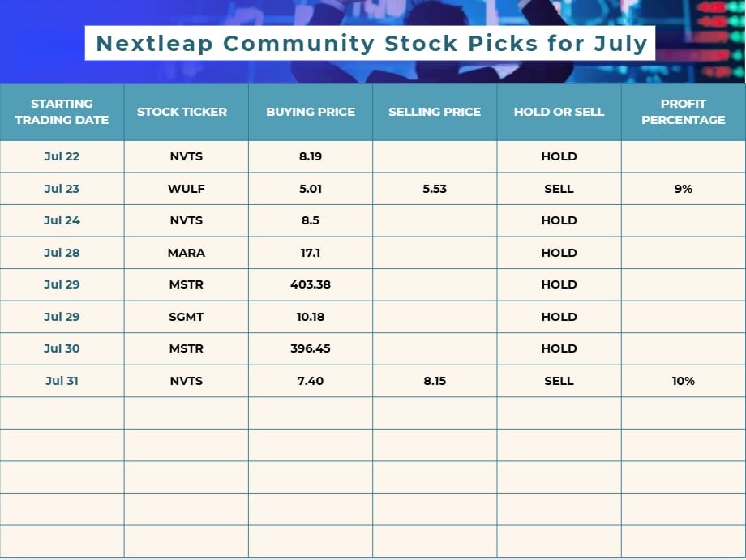Select the Starting Trading Date column header
The image size is (746, 560).
pos(62,112)
